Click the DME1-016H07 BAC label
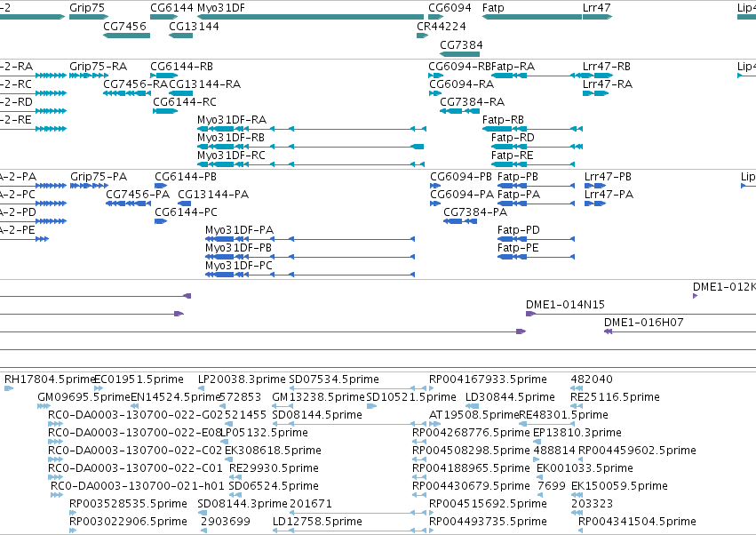756x535 pixels. tap(644, 323)
